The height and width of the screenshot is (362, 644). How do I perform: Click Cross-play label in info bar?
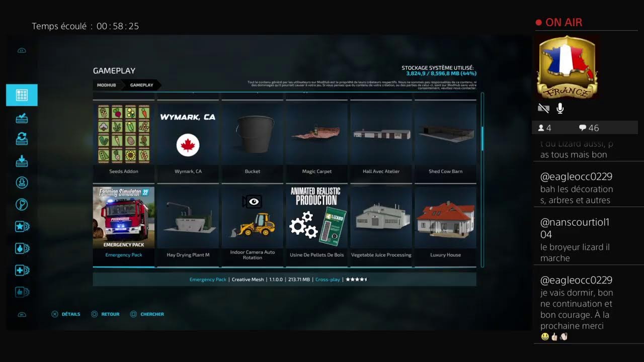pyautogui.click(x=328, y=280)
